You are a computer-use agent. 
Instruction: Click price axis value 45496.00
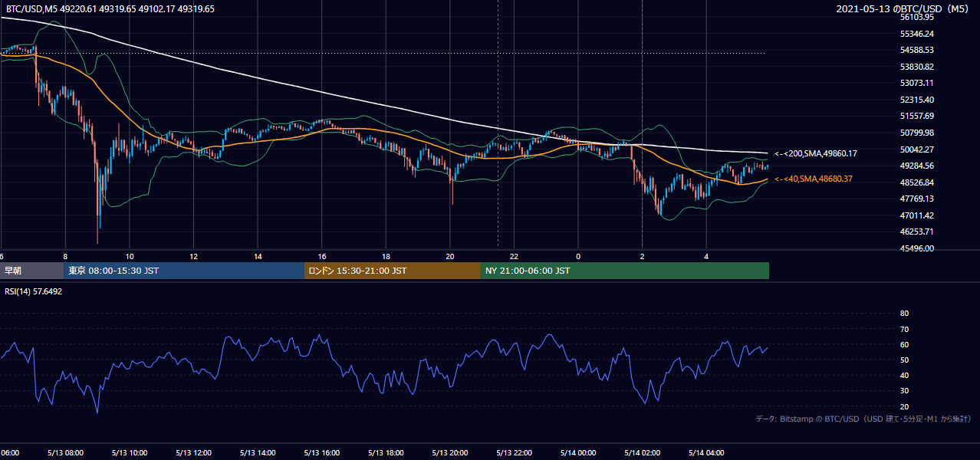pyautogui.click(x=916, y=248)
